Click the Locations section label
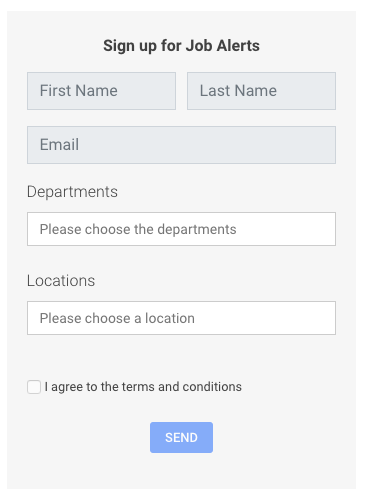Screen dimensions: 365x497 click(x=61, y=281)
